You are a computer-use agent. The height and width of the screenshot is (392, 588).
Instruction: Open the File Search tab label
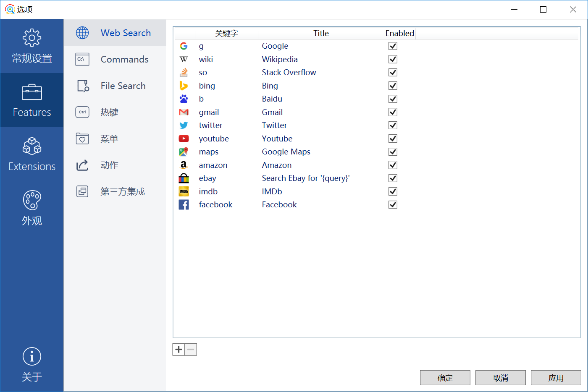123,86
